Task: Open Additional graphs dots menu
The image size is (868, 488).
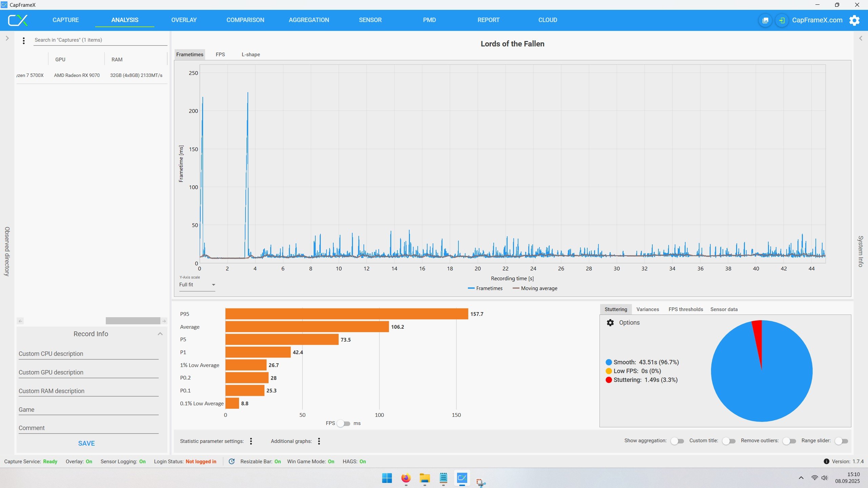Action: [x=319, y=441]
